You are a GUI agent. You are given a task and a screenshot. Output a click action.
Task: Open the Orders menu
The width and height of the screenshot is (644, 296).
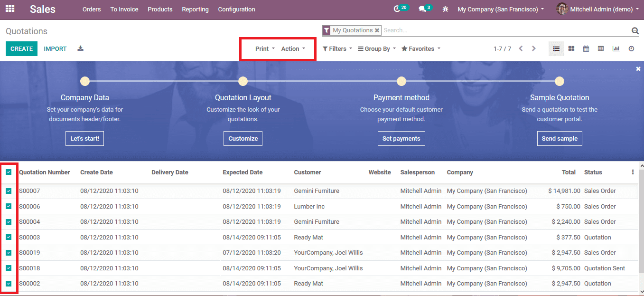coord(92,9)
